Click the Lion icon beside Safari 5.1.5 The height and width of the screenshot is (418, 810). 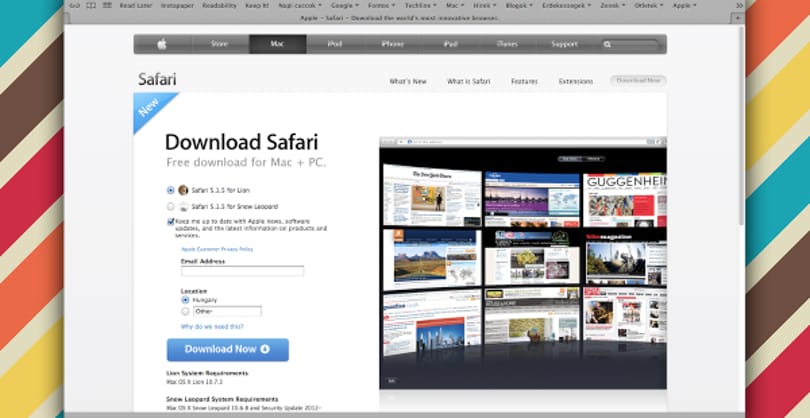pyautogui.click(x=183, y=190)
